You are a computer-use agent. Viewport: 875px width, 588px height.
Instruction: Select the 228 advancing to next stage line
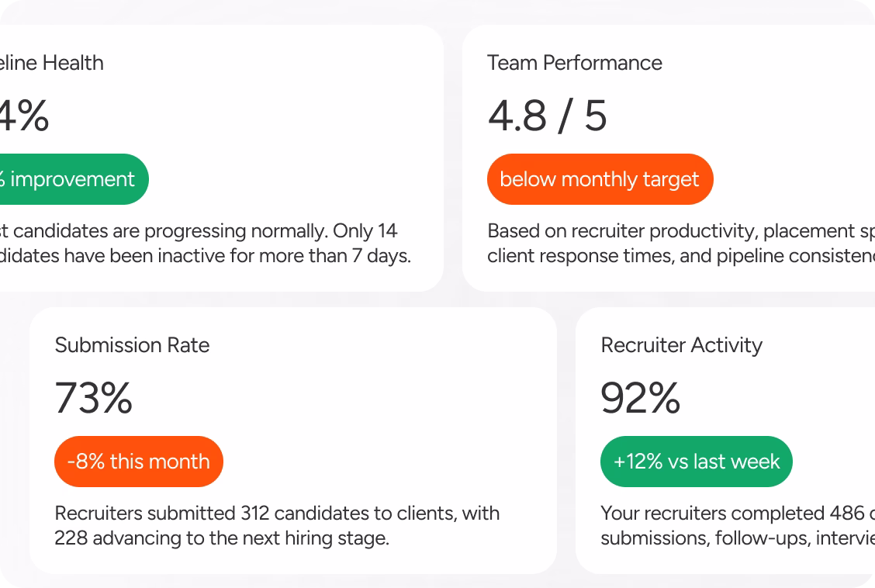coord(222,538)
